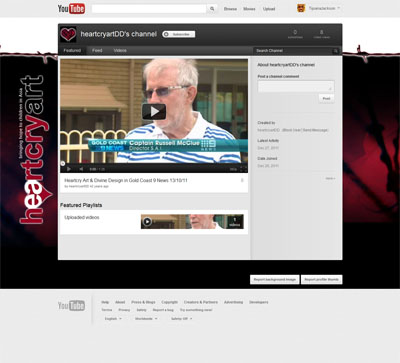
Task: Click the Featured Playlists heading
Action: pyautogui.click(x=81, y=205)
